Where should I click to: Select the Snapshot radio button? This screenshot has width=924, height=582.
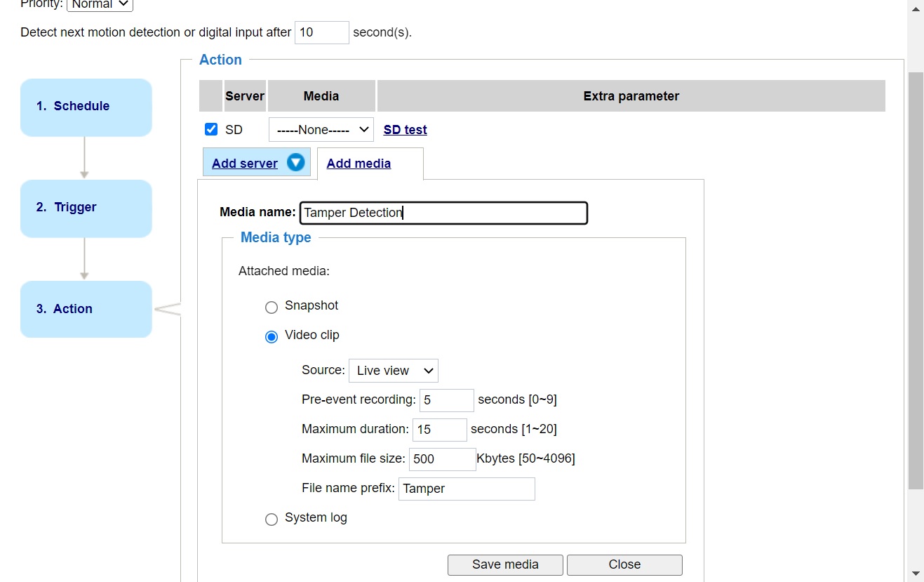coord(272,307)
